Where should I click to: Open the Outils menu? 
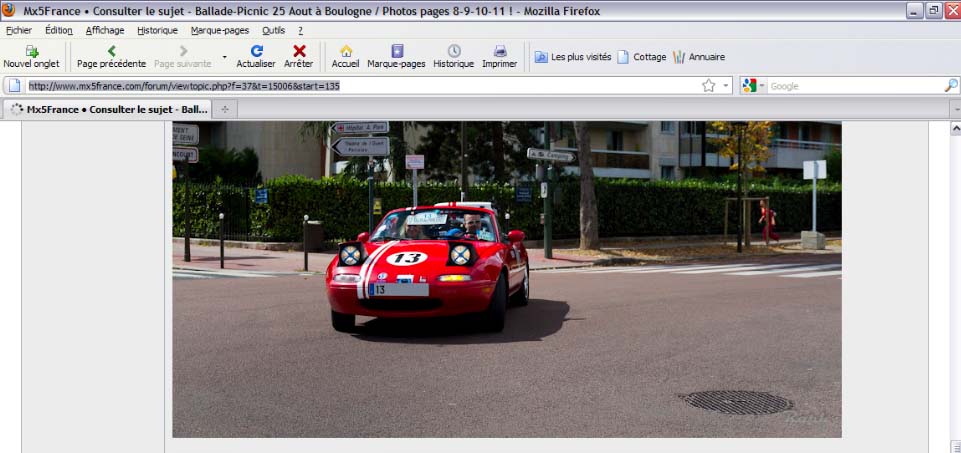(x=273, y=30)
